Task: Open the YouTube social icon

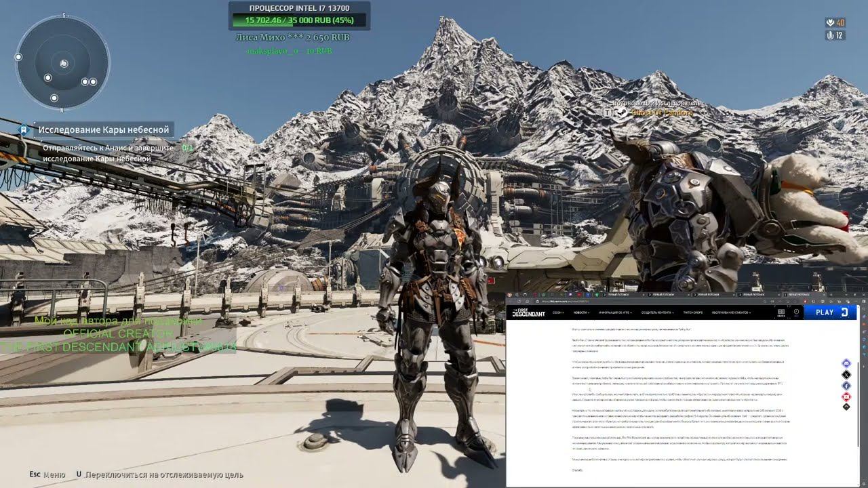Action: point(846,396)
